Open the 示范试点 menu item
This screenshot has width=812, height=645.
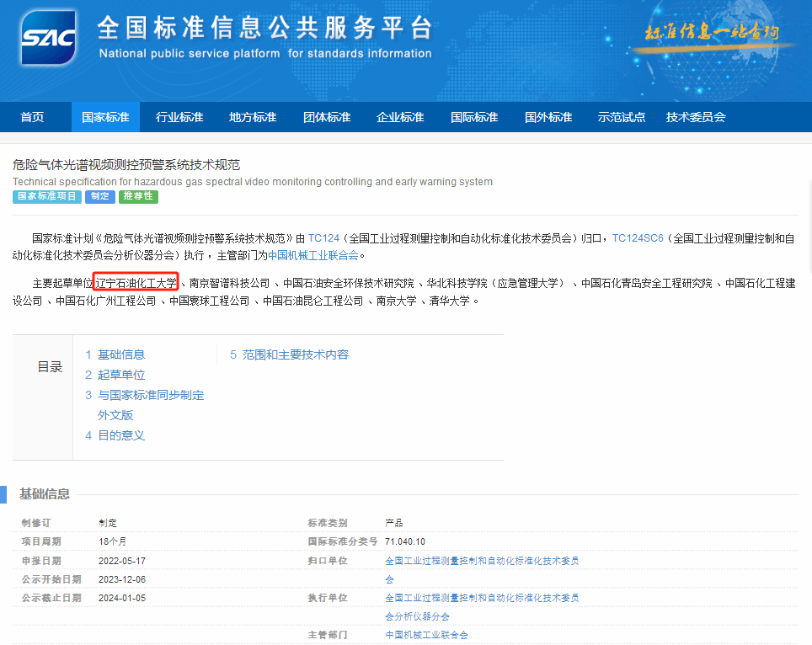click(622, 117)
